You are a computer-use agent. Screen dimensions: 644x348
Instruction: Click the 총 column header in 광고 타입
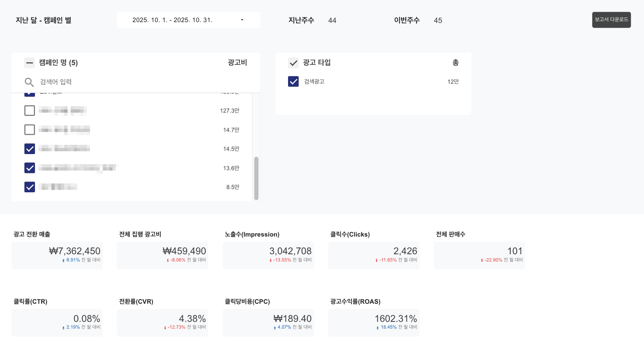456,63
